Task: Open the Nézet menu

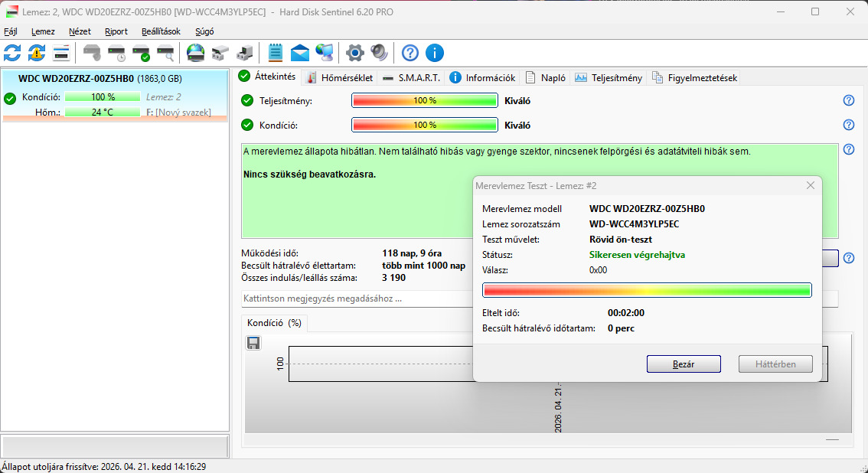Action: tap(80, 31)
